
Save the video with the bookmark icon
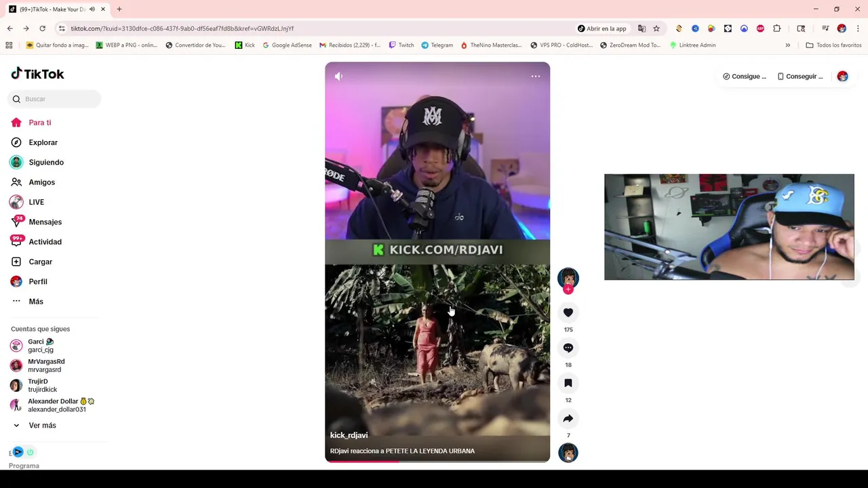tap(568, 383)
